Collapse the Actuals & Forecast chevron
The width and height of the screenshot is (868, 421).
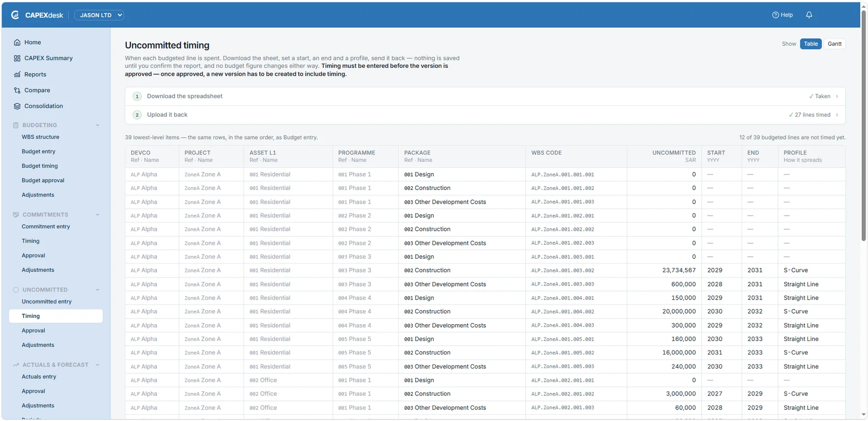click(97, 365)
